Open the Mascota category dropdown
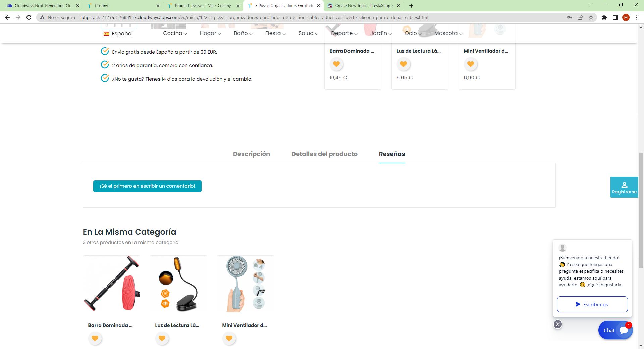 (x=448, y=33)
